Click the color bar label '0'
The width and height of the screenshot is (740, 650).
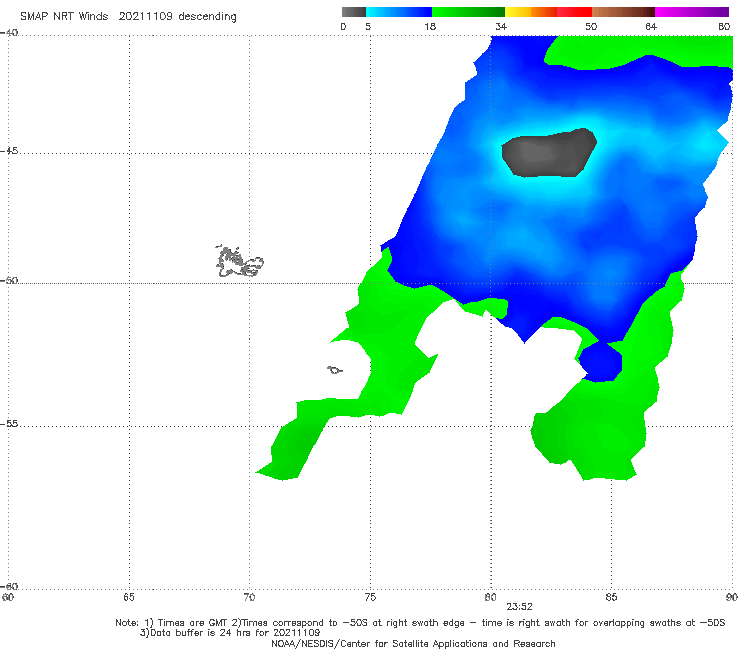click(344, 27)
